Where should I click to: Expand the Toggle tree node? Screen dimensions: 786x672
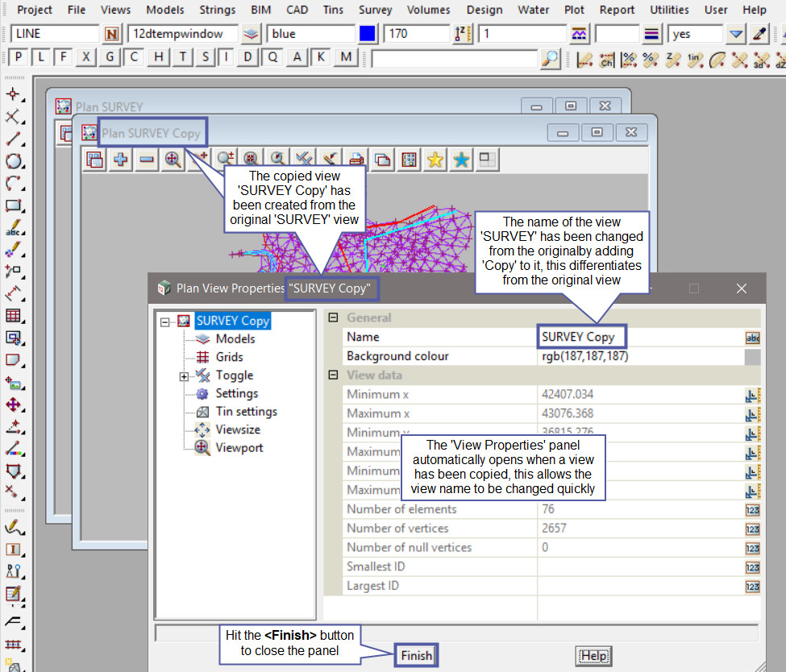(x=184, y=376)
